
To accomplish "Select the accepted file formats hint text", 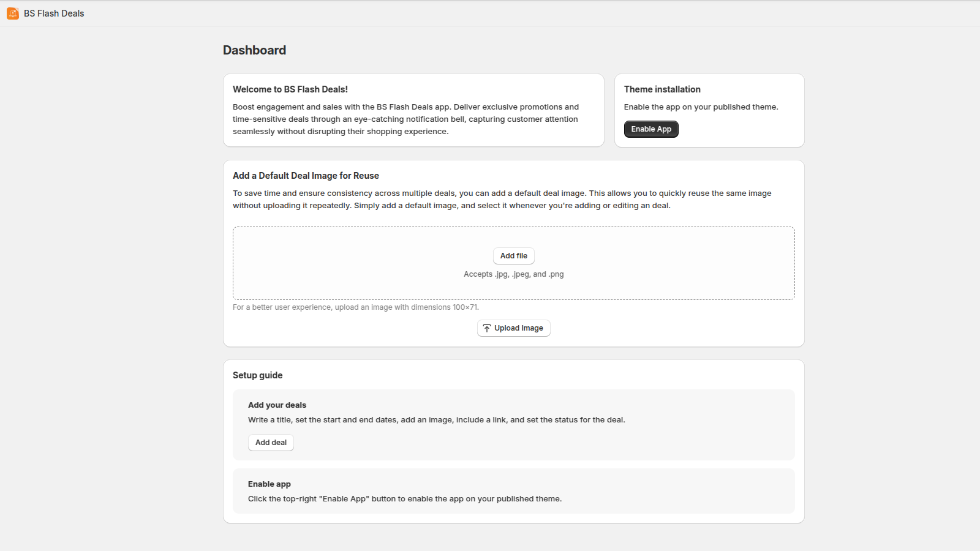I will tap(513, 274).
